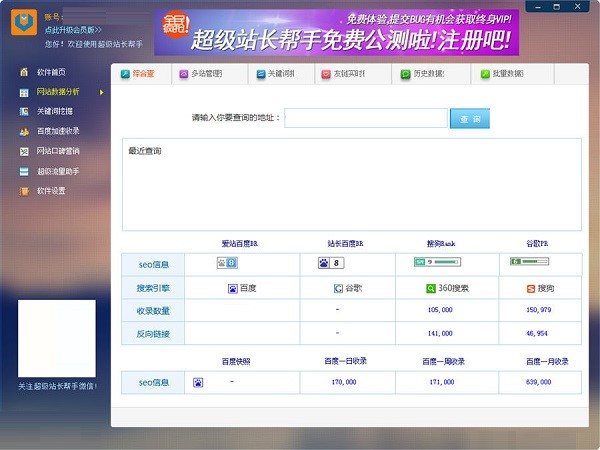Open the 超级站长帮手免费公测 banner
This screenshot has height=450, width=600.
(336, 33)
